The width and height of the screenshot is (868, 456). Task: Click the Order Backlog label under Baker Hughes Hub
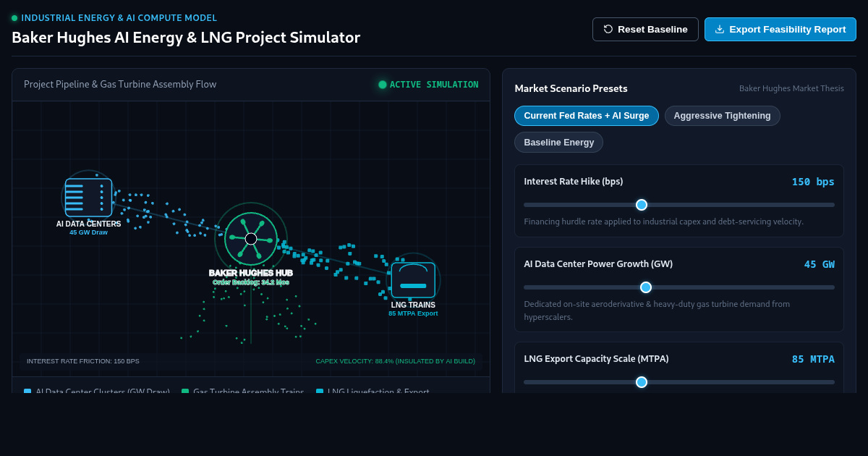251,282
